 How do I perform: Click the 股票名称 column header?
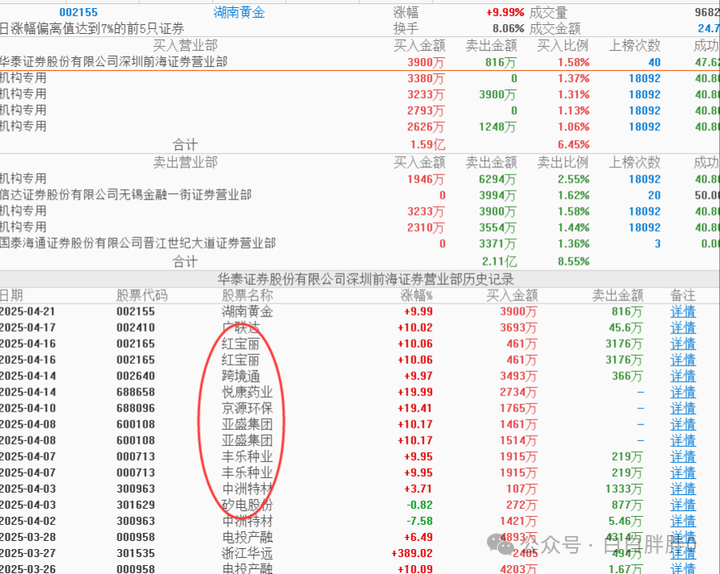point(247,295)
